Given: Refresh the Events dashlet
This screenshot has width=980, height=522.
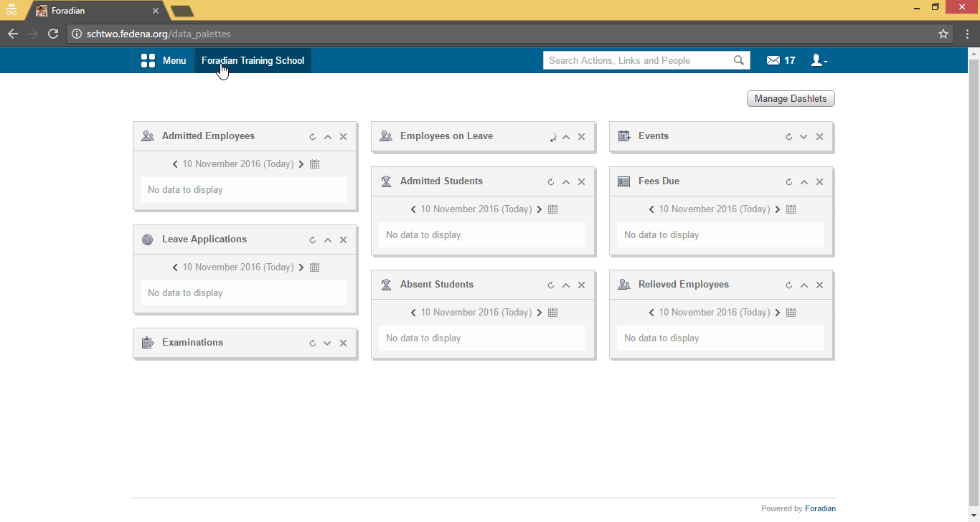Looking at the screenshot, I should (x=788, y=136).
